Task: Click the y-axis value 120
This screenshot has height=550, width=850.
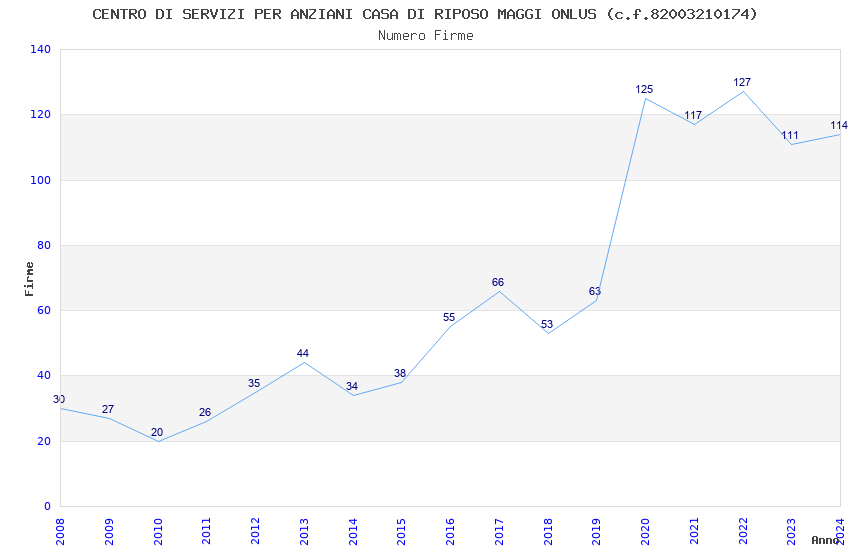Action: [41, 114]
